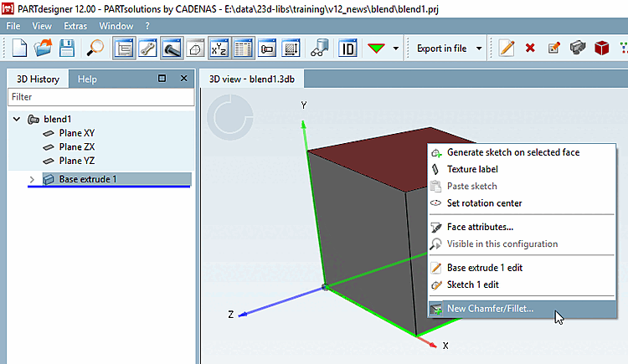Toggle the dimension view window icon
628x364 pixels.
[x=291, y=49]
